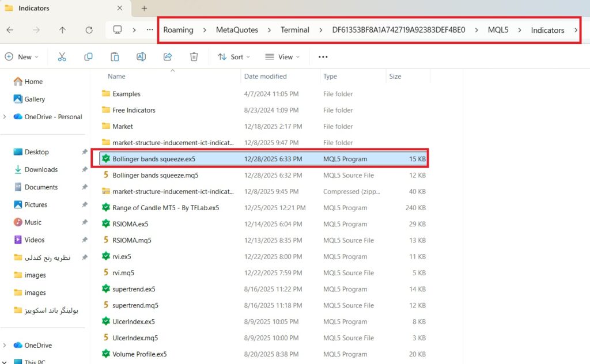The image size is (590, 364).
Task: Click the MQL5 breadcrumb segment
Action: [x=498, y=30]
